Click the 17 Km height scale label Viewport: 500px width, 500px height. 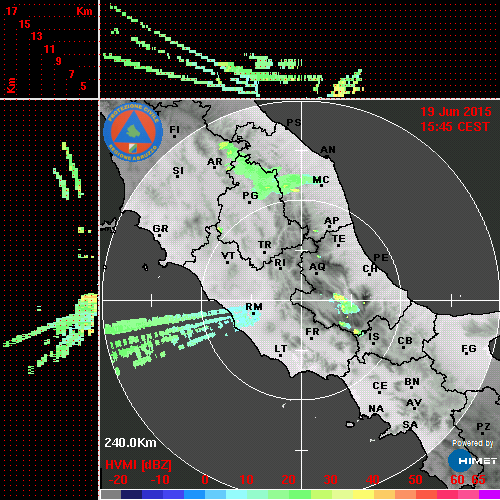(x=11, y=11)
